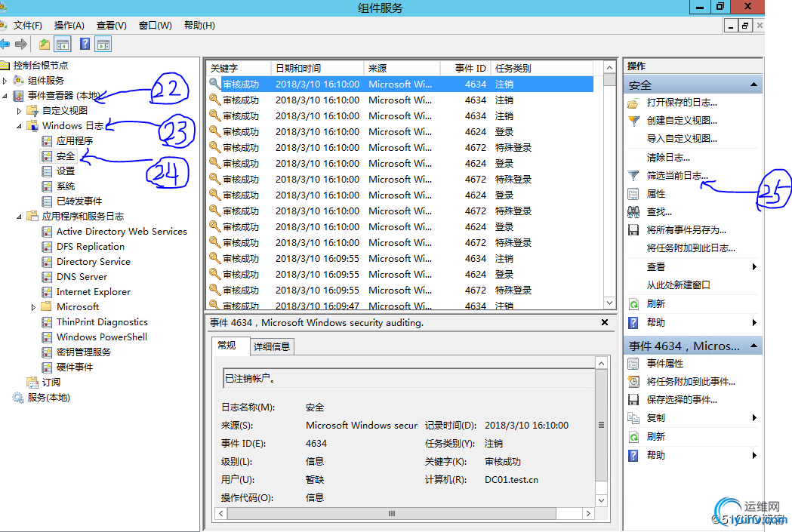Select the 设置 log in the tree
Viewport: 792px width, 532px height.
[66, 171]
